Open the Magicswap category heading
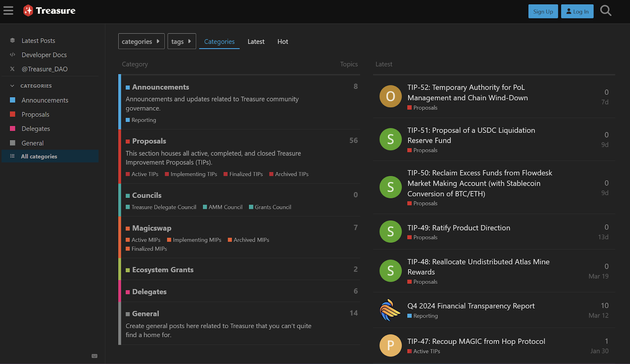 (x=152, y=228)
